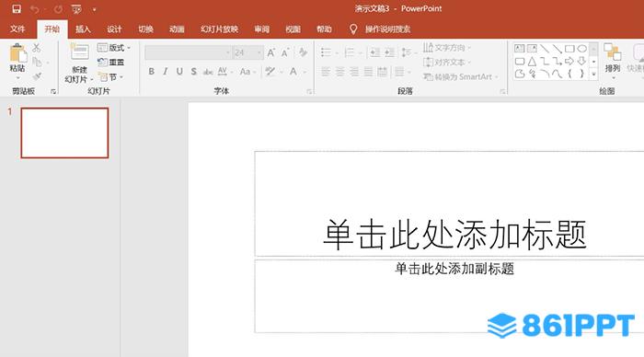Screen dimensions: 644x357
Task: Switch to the 切换 tab
Action: pyautogui.click(x=145, y=29)
